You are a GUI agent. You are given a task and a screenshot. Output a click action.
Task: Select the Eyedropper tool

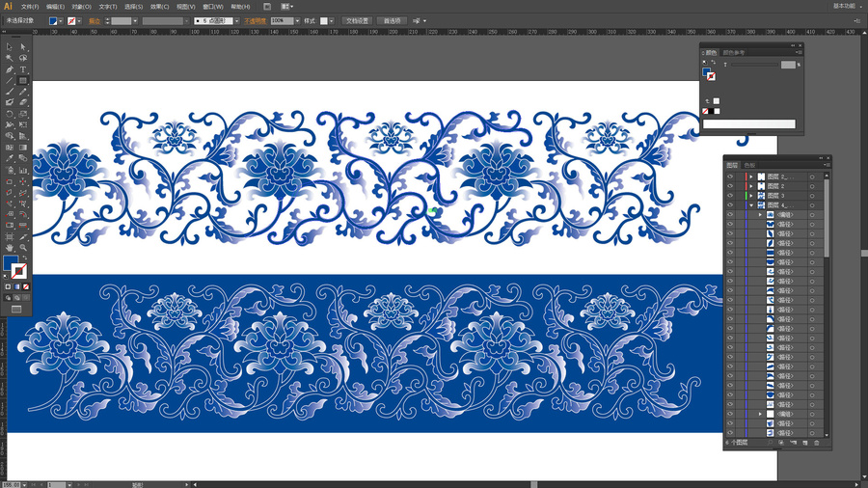click(x=10, y=159)
